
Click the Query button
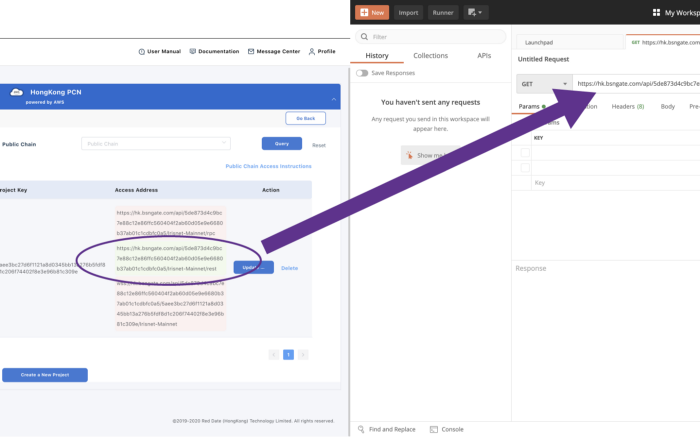pyautogui.click(x=282, y=144)
